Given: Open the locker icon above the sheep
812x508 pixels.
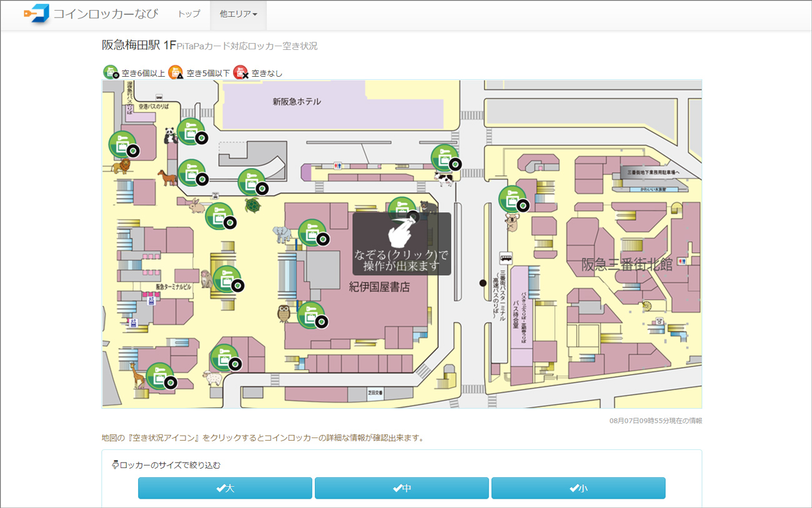Looking at the screenshot, I should (x=225, y=358).
